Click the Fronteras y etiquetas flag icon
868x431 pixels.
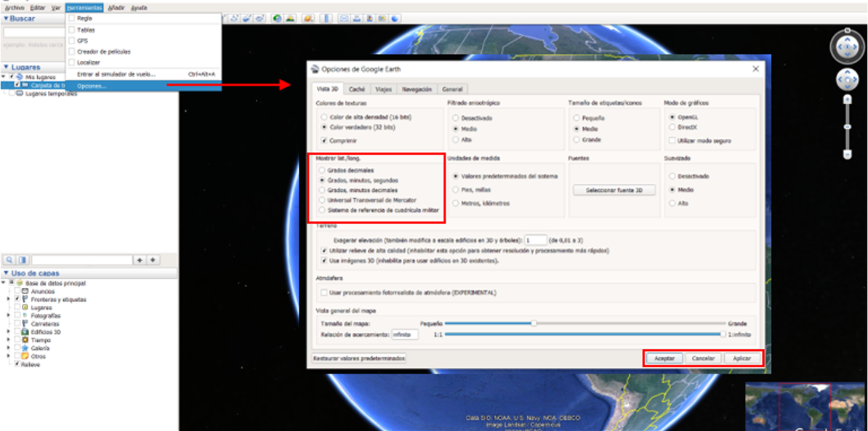coord(25,299)
